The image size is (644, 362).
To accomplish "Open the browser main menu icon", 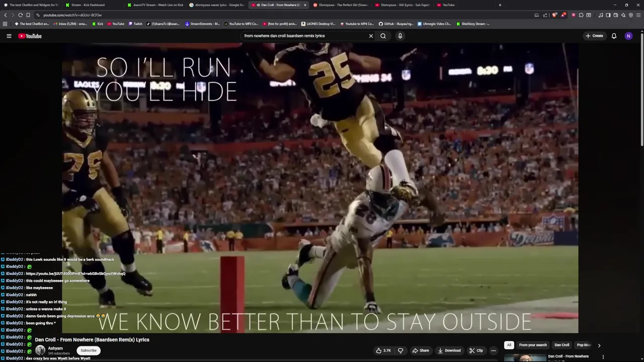I will pyautogui.click(x=638, y=15).
